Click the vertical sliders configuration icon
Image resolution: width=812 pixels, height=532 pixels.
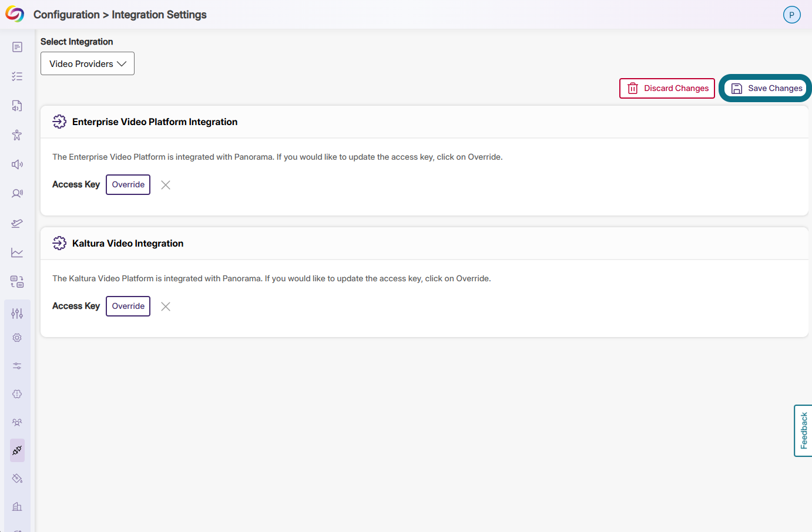click(17, 314)
